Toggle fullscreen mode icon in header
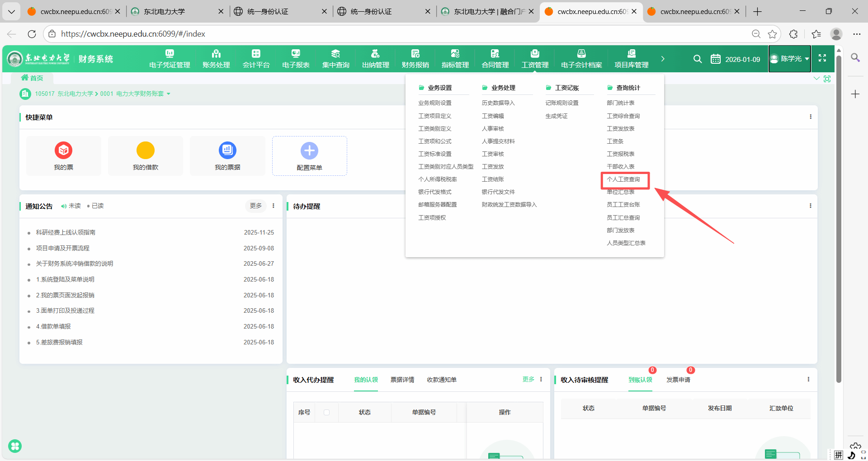The width and height of the screenshot is (868, 461). [822, 58]
